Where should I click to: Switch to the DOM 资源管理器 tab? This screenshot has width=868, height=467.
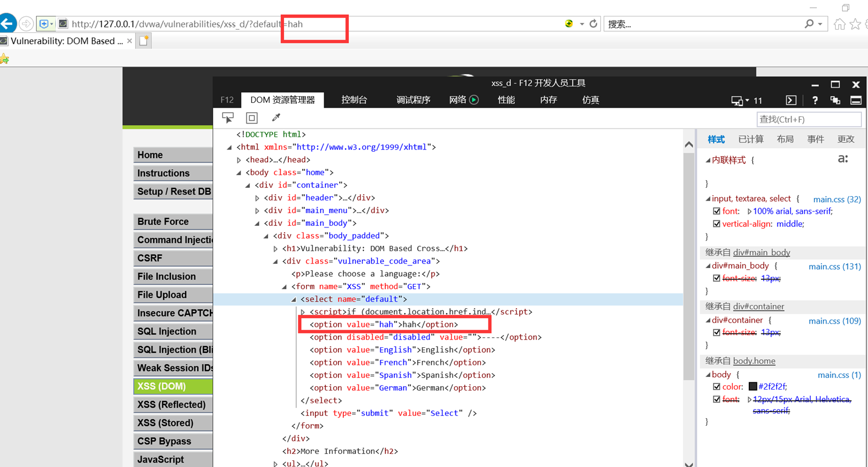click(x=282, y=99)
